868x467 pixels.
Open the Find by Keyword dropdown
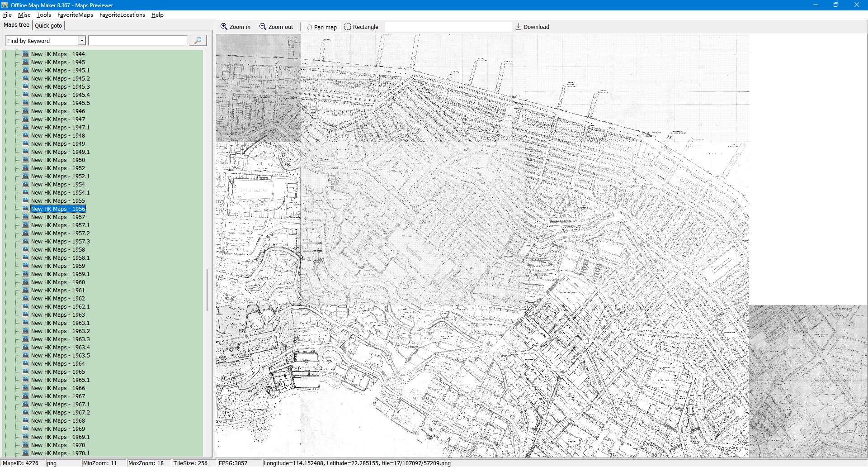82,41
